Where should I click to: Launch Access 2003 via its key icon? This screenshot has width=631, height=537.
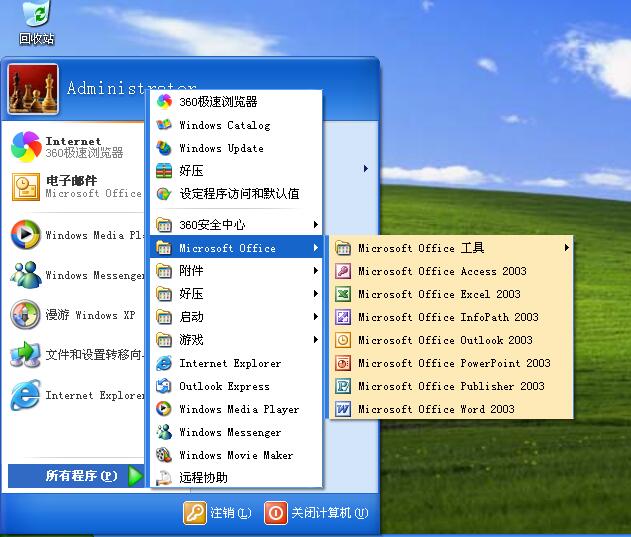click(343, 271)
